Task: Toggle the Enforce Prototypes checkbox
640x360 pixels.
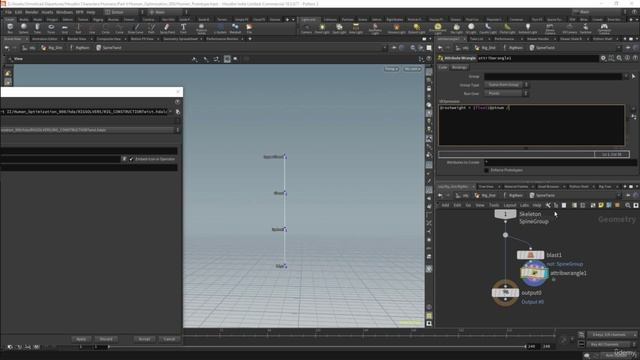Action: (x=487, y=170)
